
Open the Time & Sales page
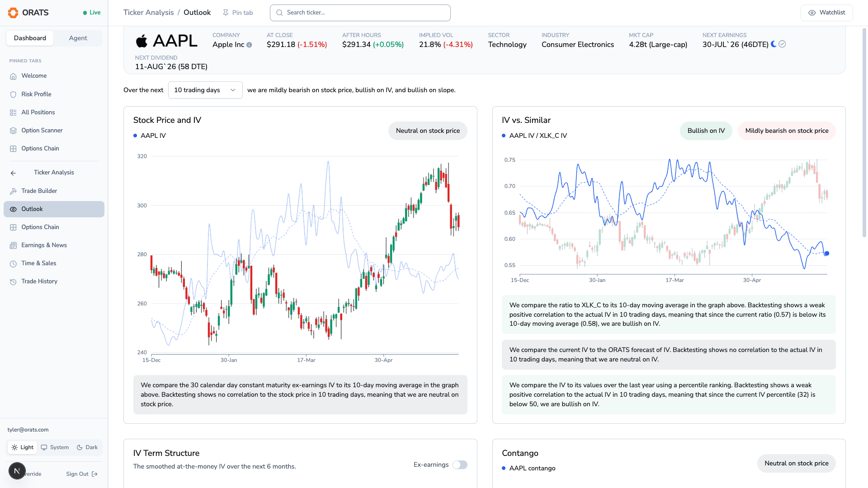click(x=54, y=263)
